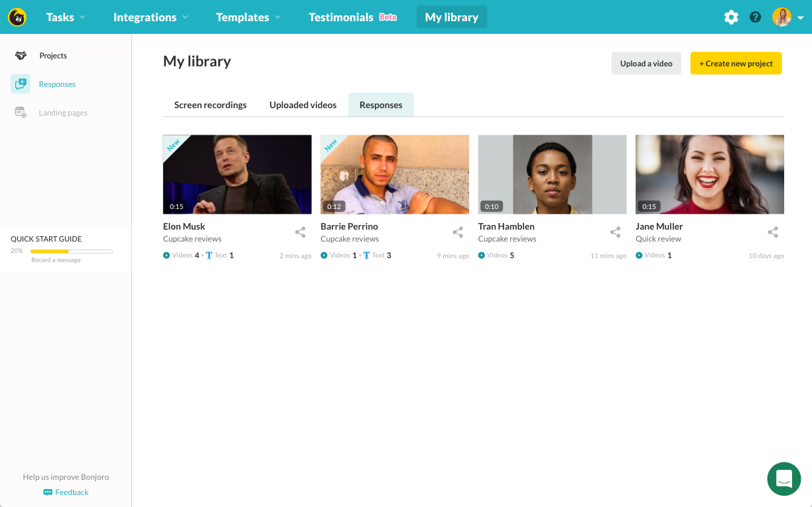Open the Jane Muller video thumbnail
The width and height of the screenshot is (812, 507).
[x=710, y=175]
